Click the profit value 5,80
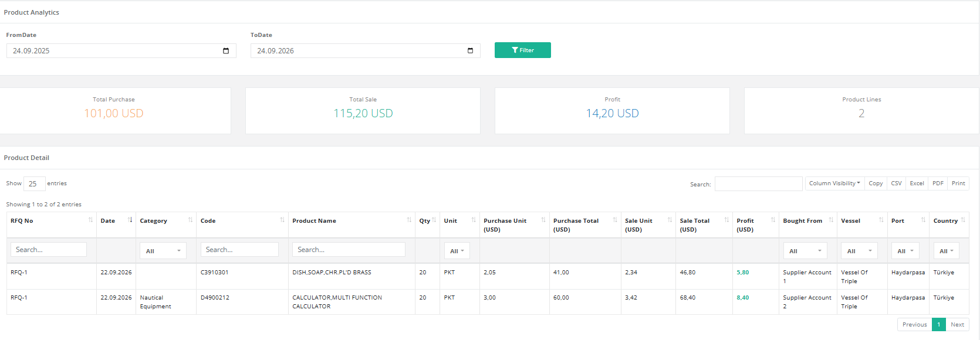 click(742, 273)
